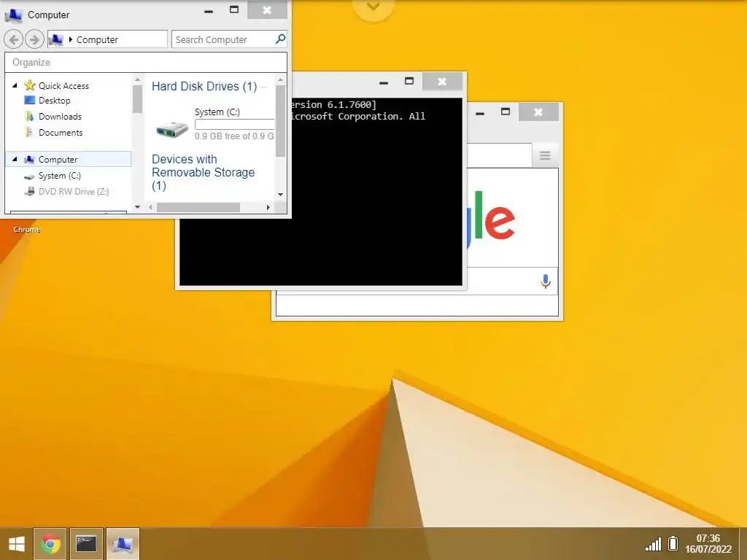The width and height of the screenshot is (747, 560).
Task: Go forward in Computer explorer window
Action: click(x=34, y=39)
